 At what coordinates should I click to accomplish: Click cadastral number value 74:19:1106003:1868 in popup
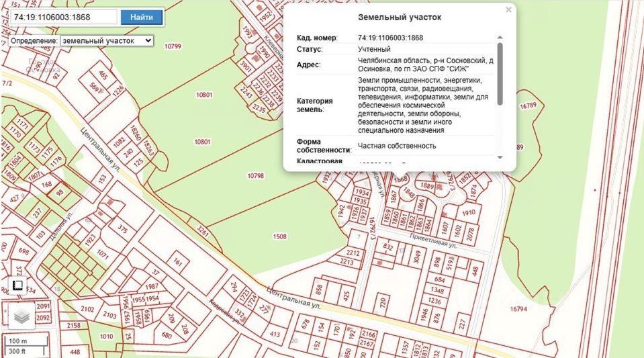tap(390, 38)
